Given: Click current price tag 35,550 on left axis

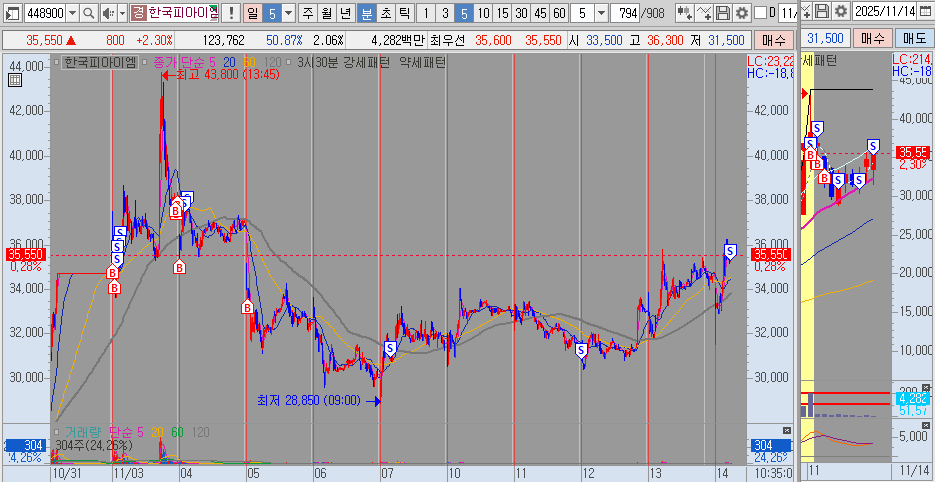Looking at the screenshot, I should pos(24,255).
